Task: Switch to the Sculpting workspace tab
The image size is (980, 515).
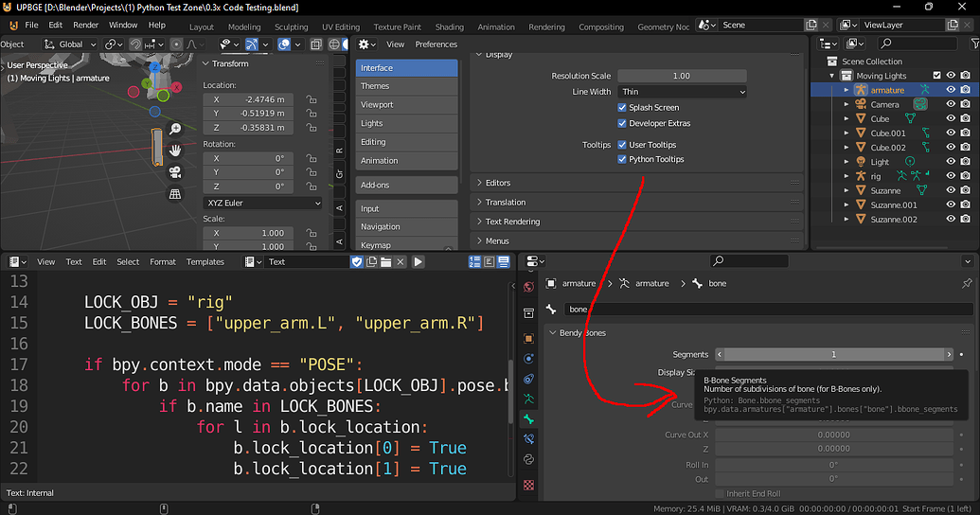Action: tap(292, 27)
